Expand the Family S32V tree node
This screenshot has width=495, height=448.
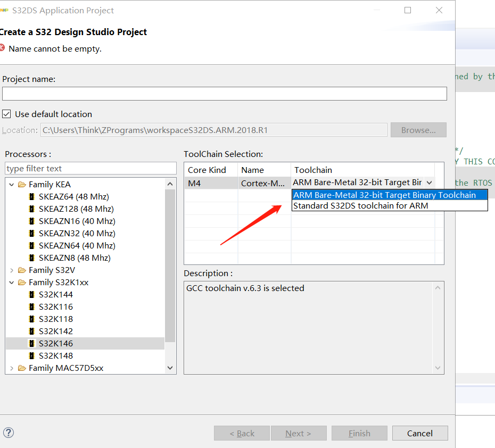12,270
